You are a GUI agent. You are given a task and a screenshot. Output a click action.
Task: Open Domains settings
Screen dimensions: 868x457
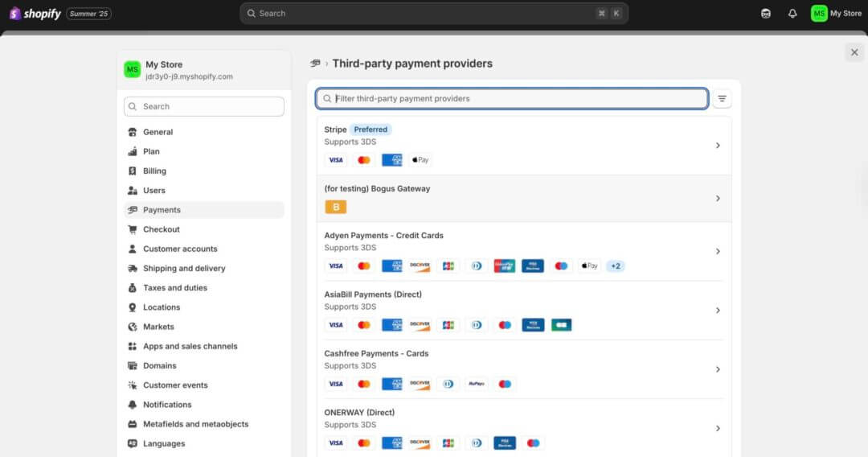(x=204, y=365)
